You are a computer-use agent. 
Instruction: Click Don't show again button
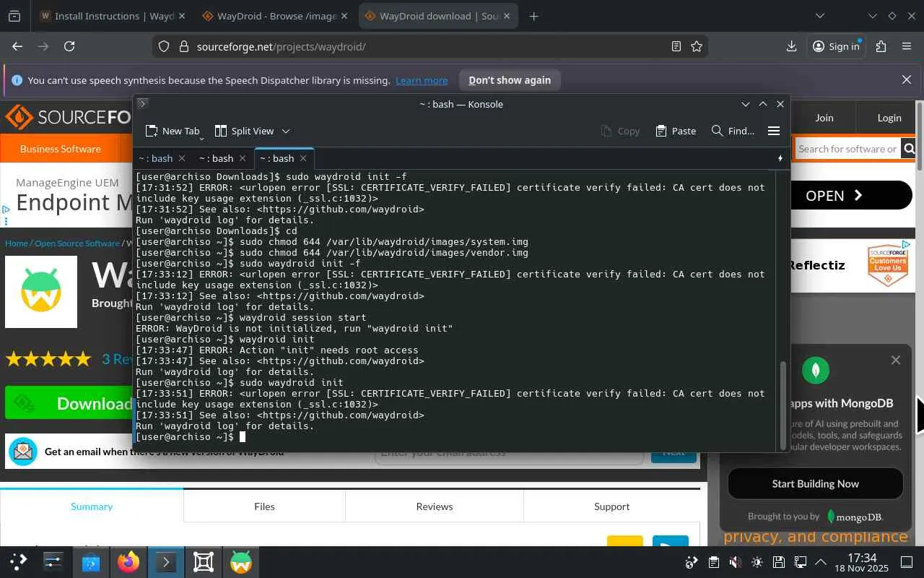click(510, 80)
